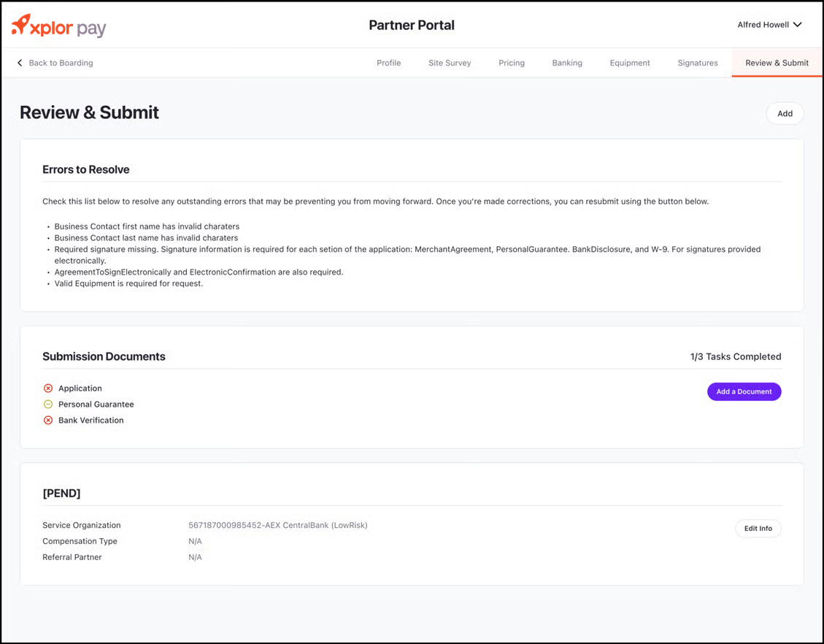Switch to the Signatures tab

[698, 63]
